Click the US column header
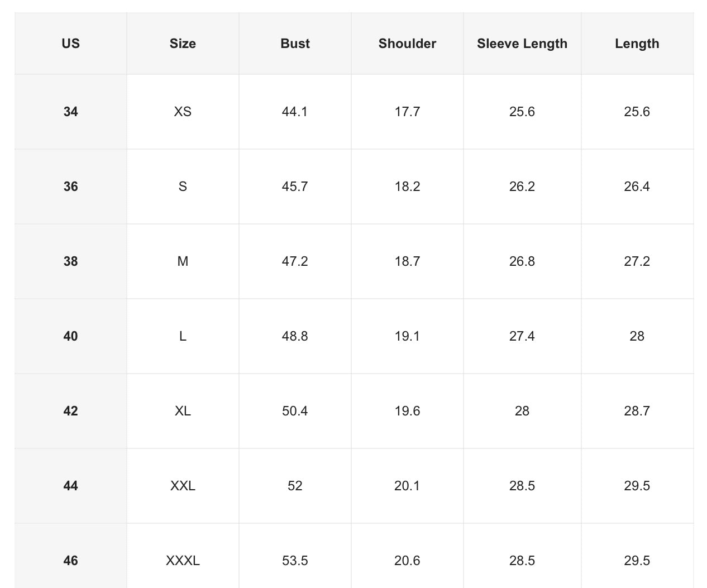This screenshot has width=707, height=588. pos(70,44)
